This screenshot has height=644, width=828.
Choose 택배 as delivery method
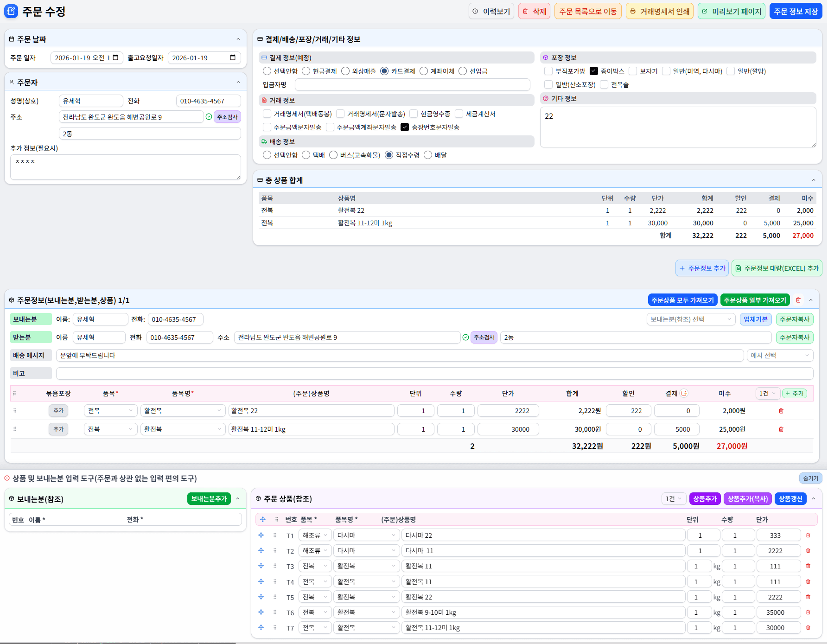click(x=306, y=155)
